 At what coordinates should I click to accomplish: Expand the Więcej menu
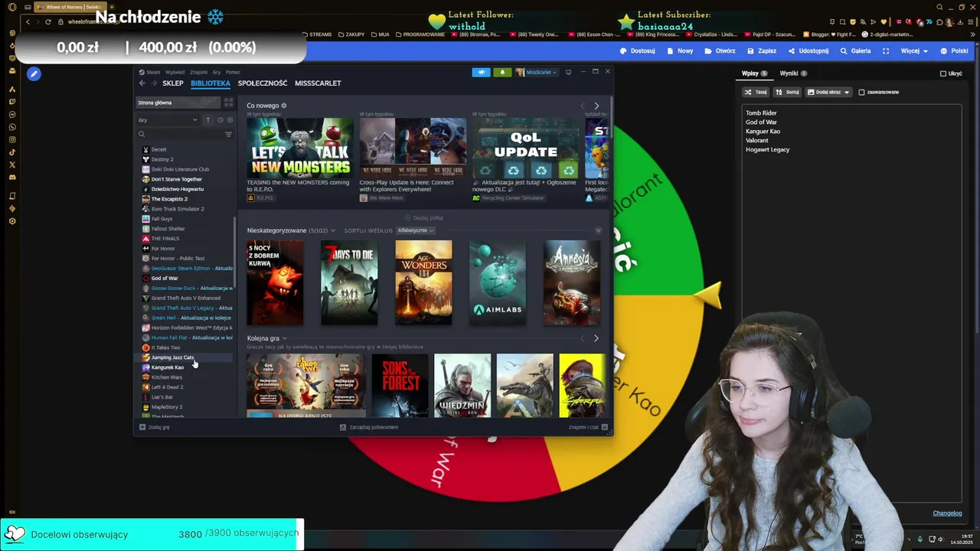pyautogui.click(x=914, y=51)
